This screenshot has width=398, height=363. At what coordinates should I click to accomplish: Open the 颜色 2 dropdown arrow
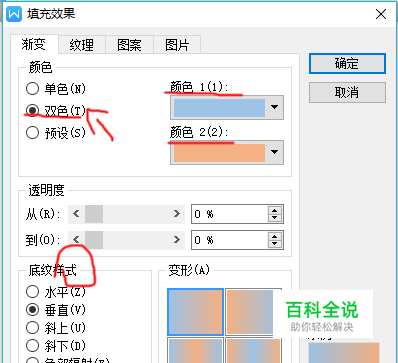tap(274, 152)
